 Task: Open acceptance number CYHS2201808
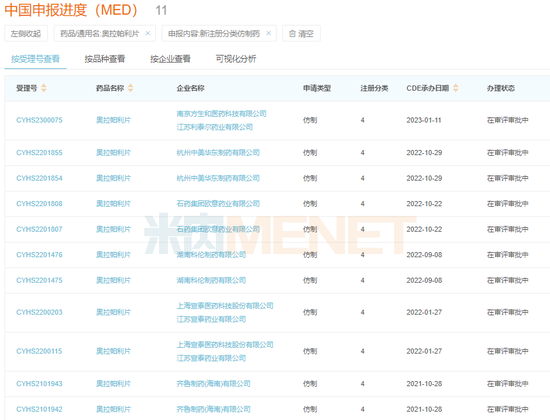click(x=39, y=204)
